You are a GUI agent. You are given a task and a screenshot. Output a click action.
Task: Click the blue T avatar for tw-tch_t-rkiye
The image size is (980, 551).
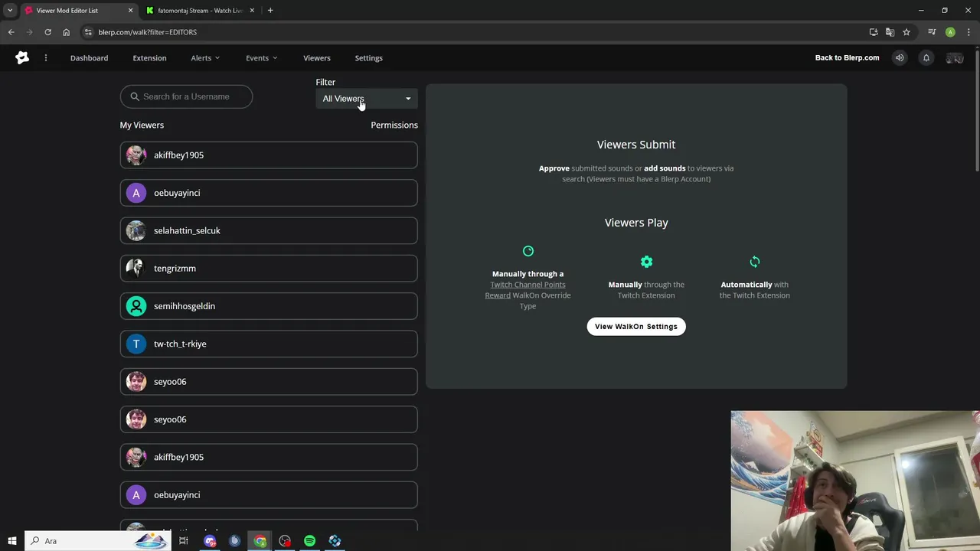point(136,344)
